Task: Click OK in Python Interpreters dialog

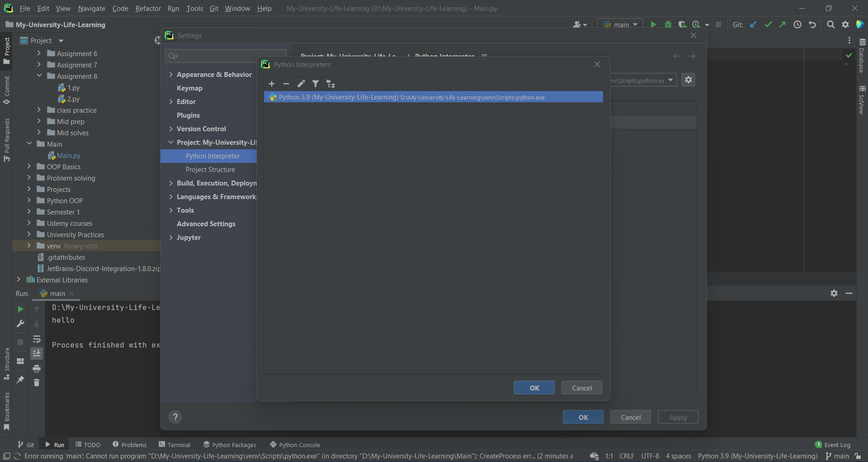Action: click(x=534, y=388)
